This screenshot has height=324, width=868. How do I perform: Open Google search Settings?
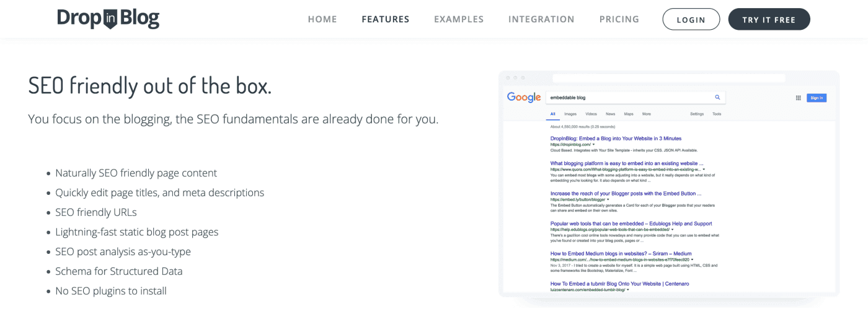coord(697,114)
